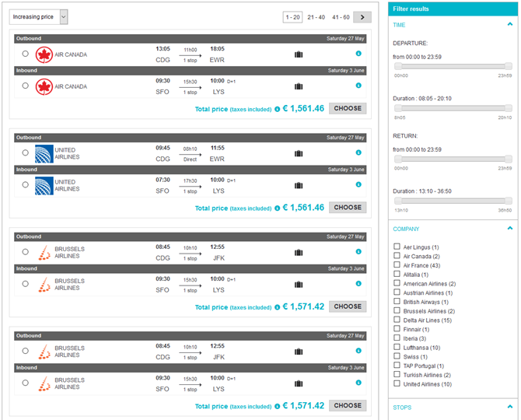Click info icon beside first €1,561.46 total price

click(x=278, y=109)
